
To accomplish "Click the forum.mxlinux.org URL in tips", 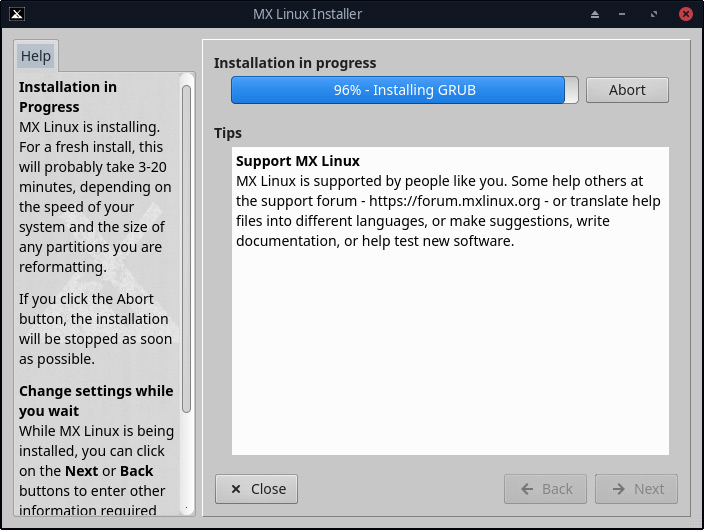I will [454, 201].
